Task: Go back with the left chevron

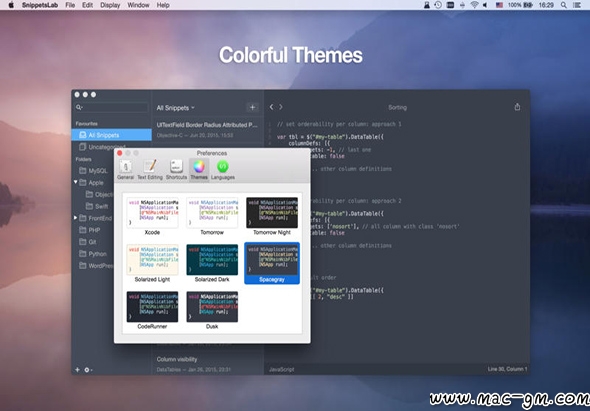Action: pyautogui.click(x=271, y=107)
